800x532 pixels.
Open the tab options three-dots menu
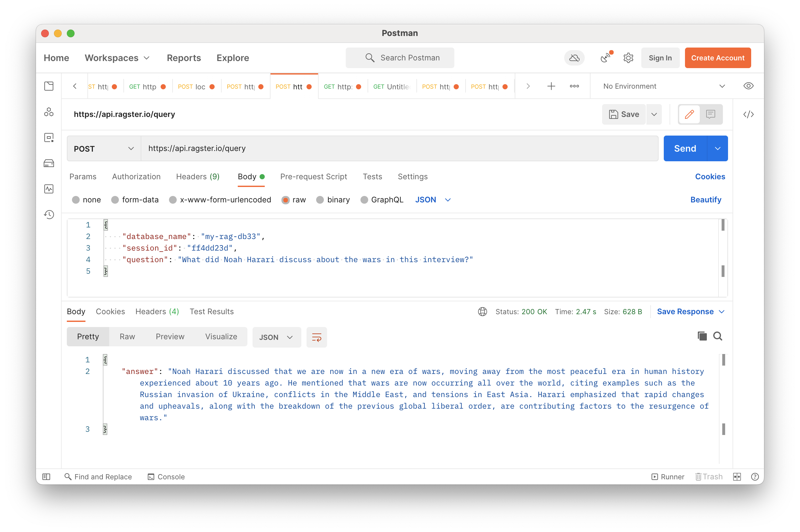574,86
